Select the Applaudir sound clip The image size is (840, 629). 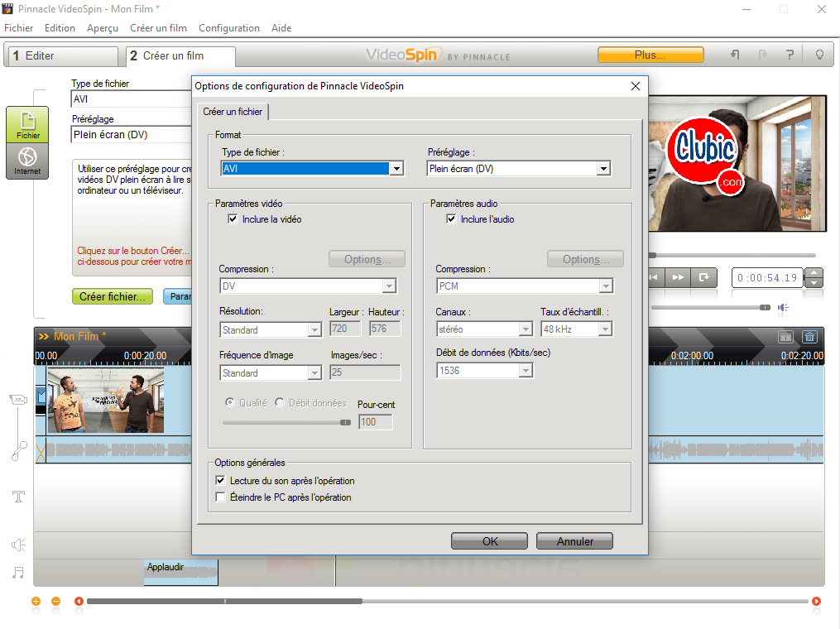[x=181, y=572]
